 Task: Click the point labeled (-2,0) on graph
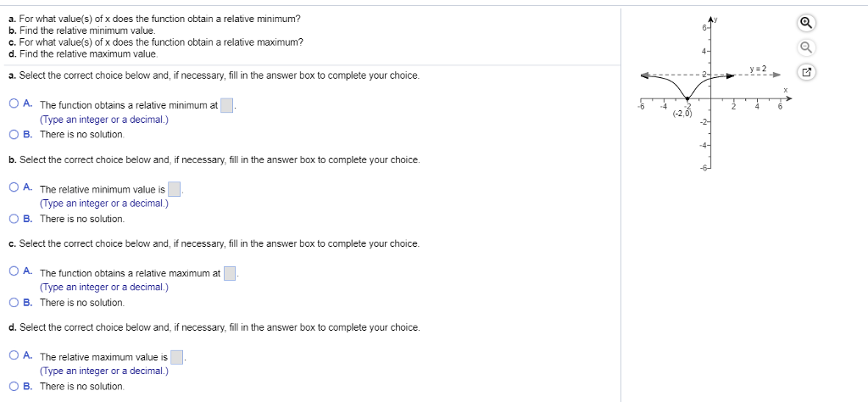[x=687, y=99]
